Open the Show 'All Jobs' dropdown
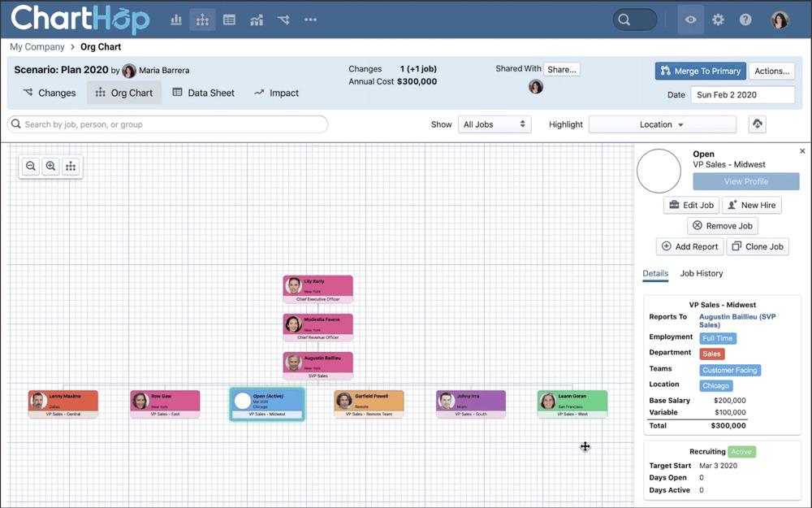Viewport: 812px width, 508px height. pyautogui.click(x=495, y=124)
